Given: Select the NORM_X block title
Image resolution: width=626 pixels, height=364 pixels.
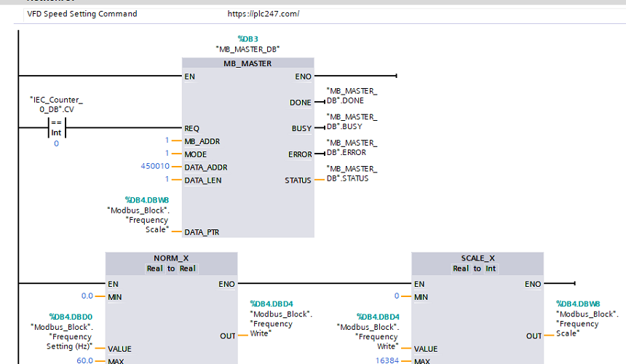Looking at the screenshot, I should coord(171,258).
